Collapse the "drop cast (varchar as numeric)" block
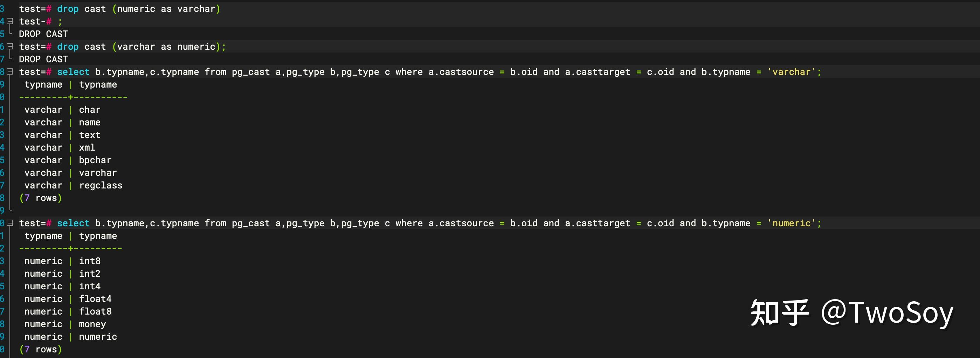Viewport: 980px width, 358px height. [x=10, y=47]
